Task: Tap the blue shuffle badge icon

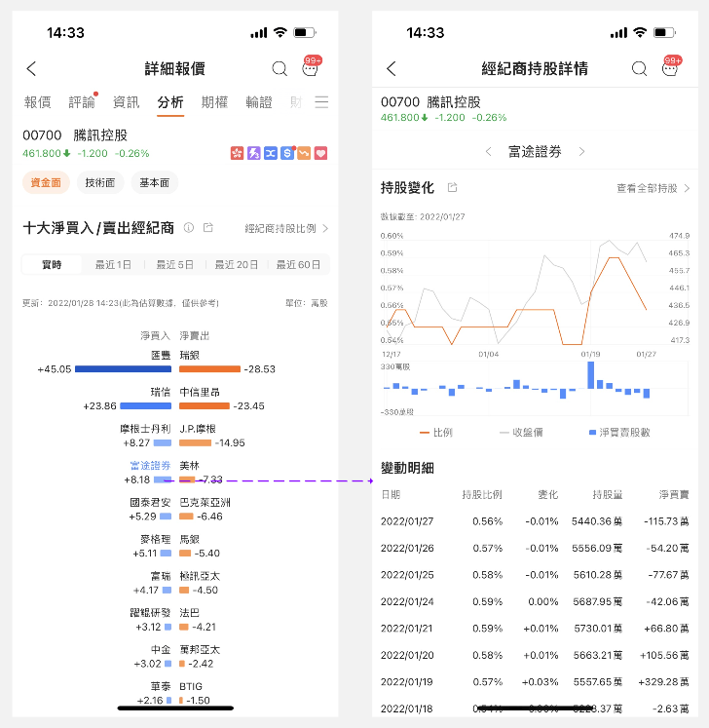Action: pos(271,153)
